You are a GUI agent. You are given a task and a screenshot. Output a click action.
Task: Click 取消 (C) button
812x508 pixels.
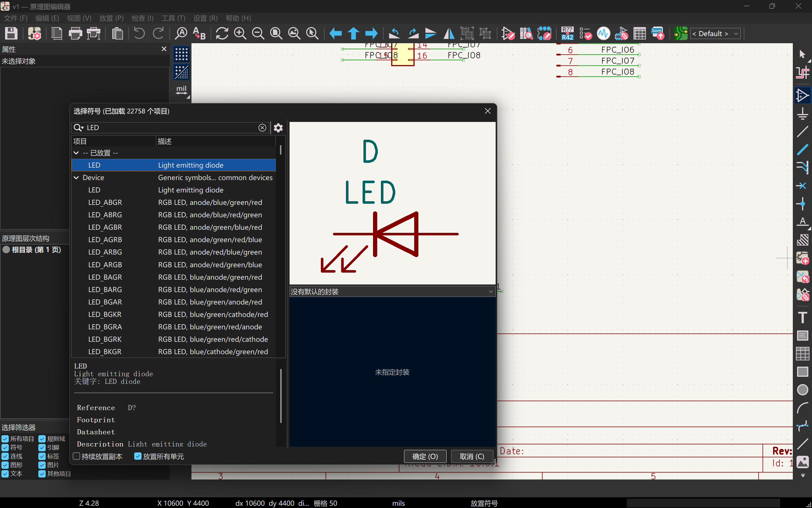click(x=472, y=456)
